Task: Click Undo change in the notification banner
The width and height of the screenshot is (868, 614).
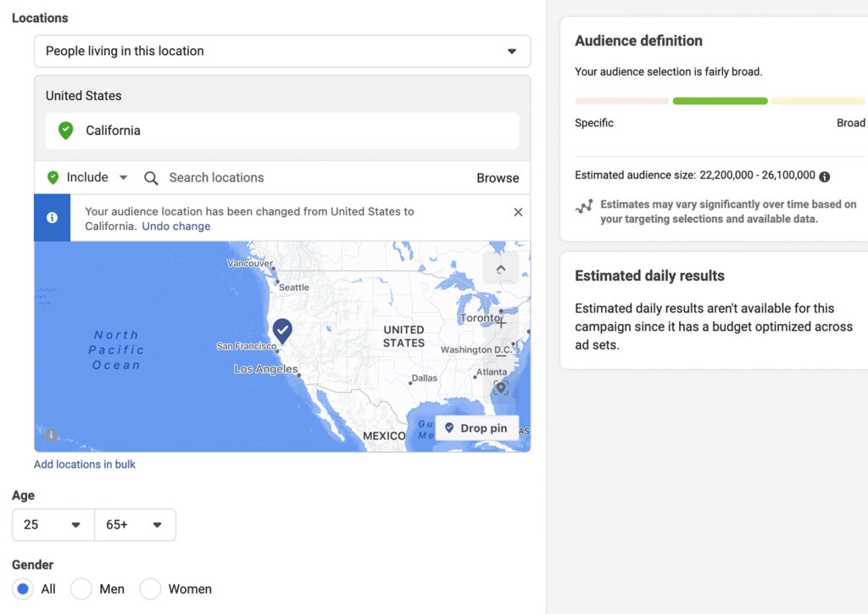Action: pyautogui.click(x=175, y=226)
